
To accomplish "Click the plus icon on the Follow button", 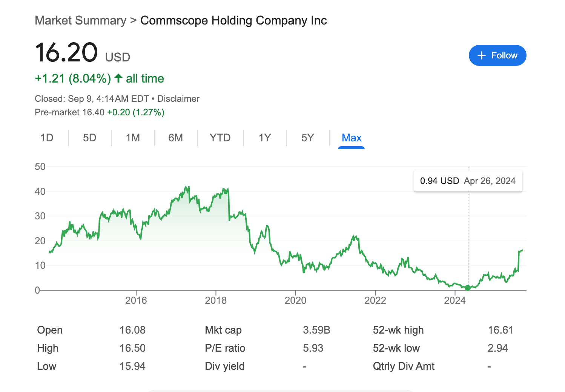I will point(481,55).
